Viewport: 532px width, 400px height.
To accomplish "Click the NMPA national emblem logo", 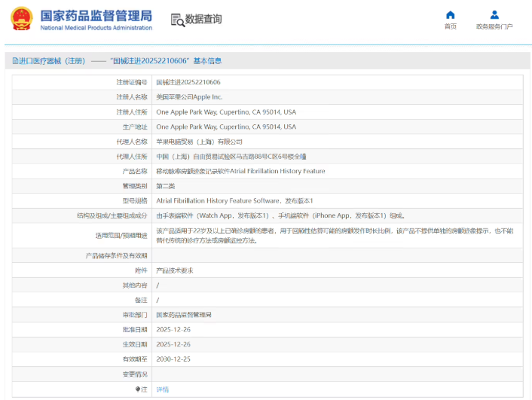I will pyautogui.click(x=22, y=19).
